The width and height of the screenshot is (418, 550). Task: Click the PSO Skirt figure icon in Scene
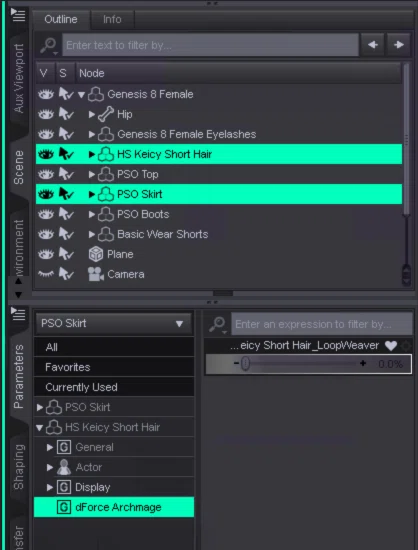tap(106, 194)
